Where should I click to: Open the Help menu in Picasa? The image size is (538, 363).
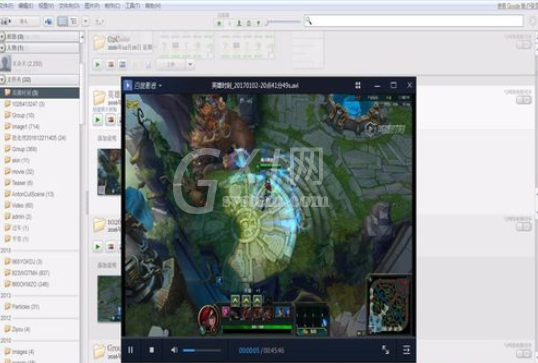pyautogui.click(x=153, y=5)
